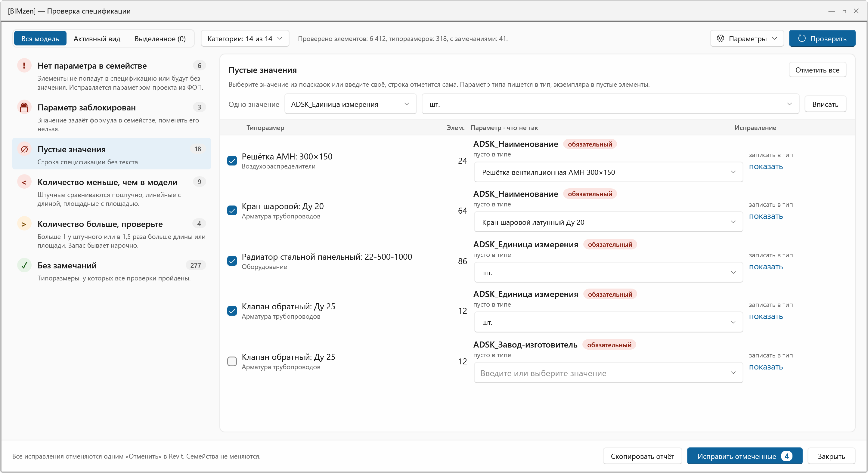Click the refresh icon in Проверить button
The width and height of the screenshot is (868, 473).
point(801,39)
